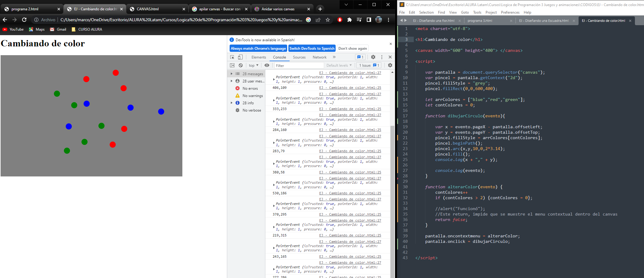
Task: Go to previous Sublime tab arrow
Action: [x=401, y=20]
